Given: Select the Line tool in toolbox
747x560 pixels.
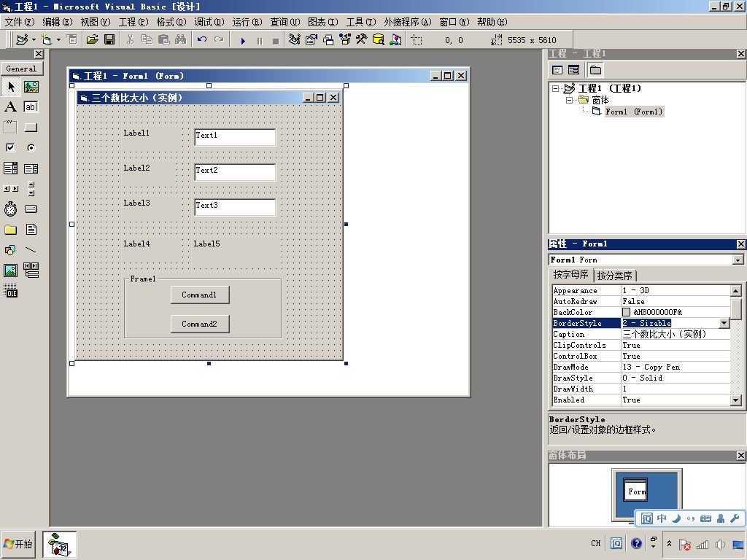Looking at the screenshot, I should coord(31,249).
